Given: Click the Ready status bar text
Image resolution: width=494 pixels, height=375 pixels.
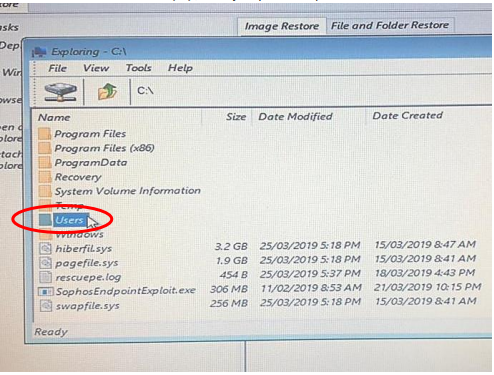Looking at the screenshot, I should coord(51,332).
